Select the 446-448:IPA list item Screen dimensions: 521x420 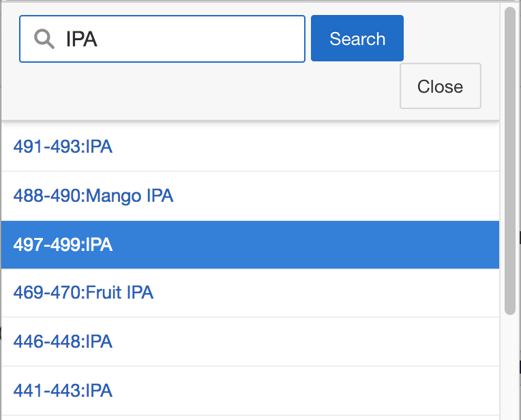point(63,342)
